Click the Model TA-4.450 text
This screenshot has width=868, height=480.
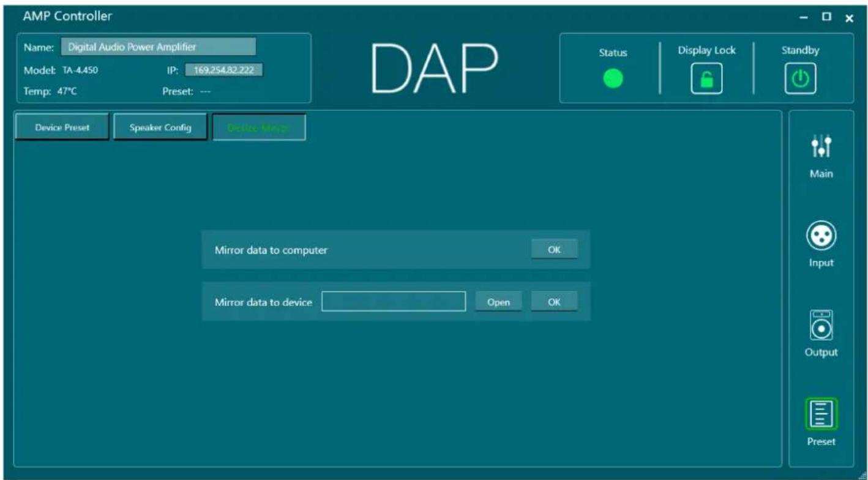pyautogui.click(x=61, y=70)
